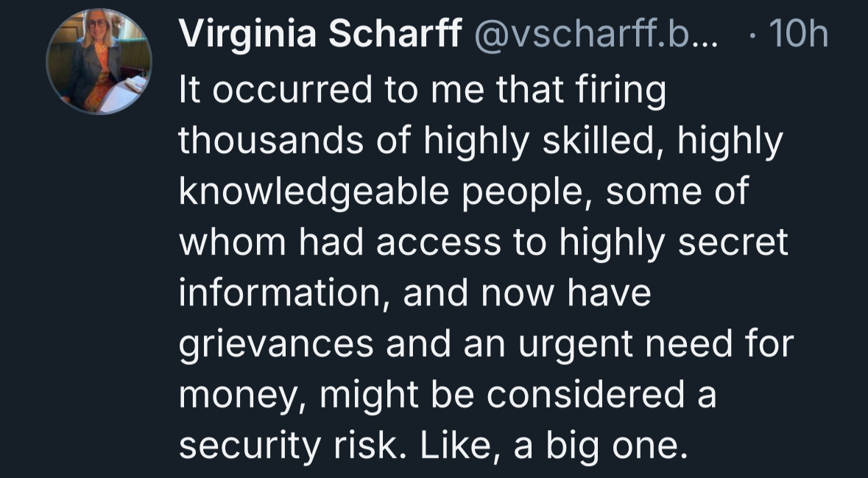The height and width of the screenshot is (478, 868).
Task: Click the word 'thousands' in the post
Action: [x=271, y=141]
